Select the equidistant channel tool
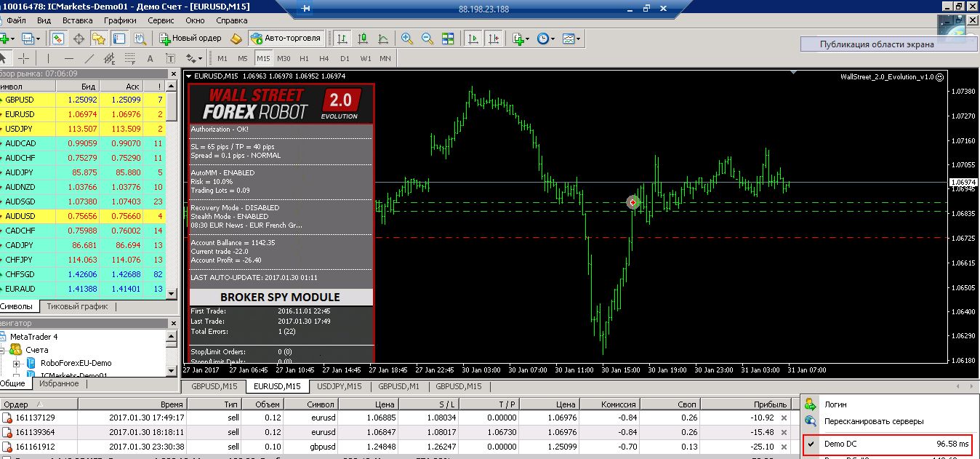The height and width of the screenshot is (459, 980). (x=109, y=58)
